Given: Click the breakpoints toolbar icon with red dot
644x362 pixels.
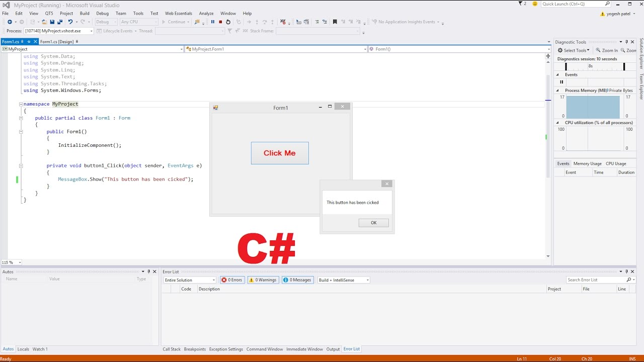Looking at the screenshot, I should (283, 22).
